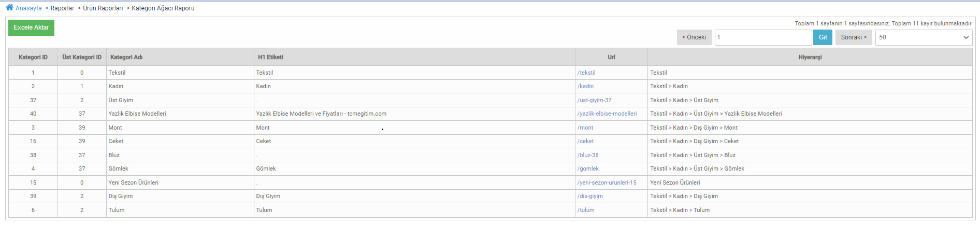Screen dimensions: 980x239
Task: Open the /mont URL link
Action: [585, 128]
